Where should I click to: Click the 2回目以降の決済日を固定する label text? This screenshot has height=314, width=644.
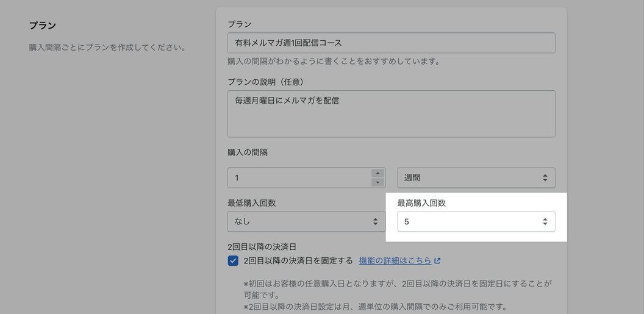pyautogui.click(x=298, y=261)
